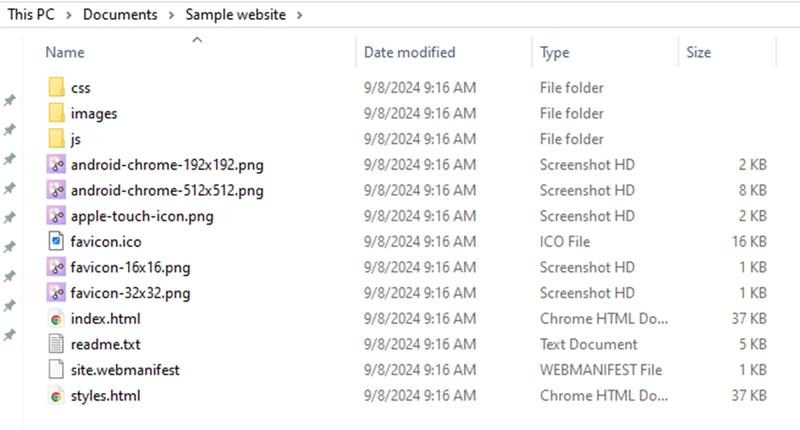The image size is (800, 430).
Task: Select the js folder icon
Action: [56, 139]
